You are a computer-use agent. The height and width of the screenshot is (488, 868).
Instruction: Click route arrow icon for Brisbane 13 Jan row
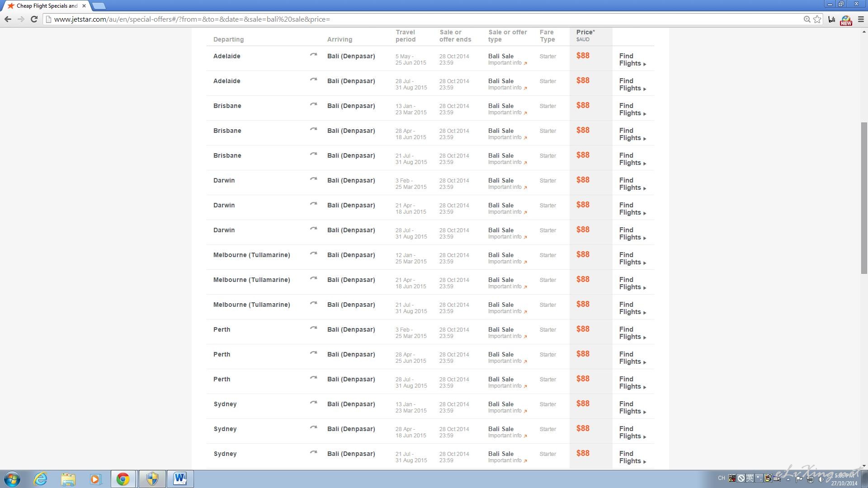313,104
